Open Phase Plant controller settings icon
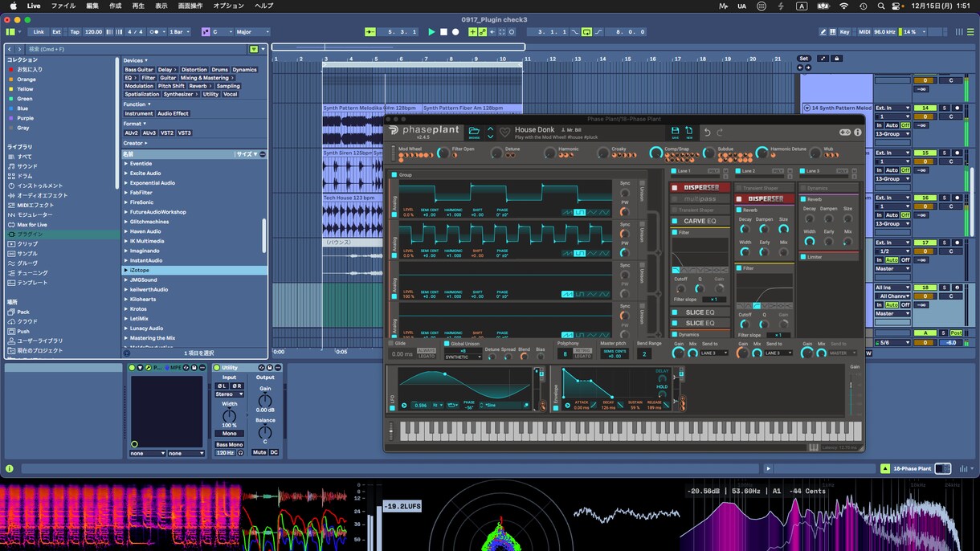The image size is (980, 551). 845,133
